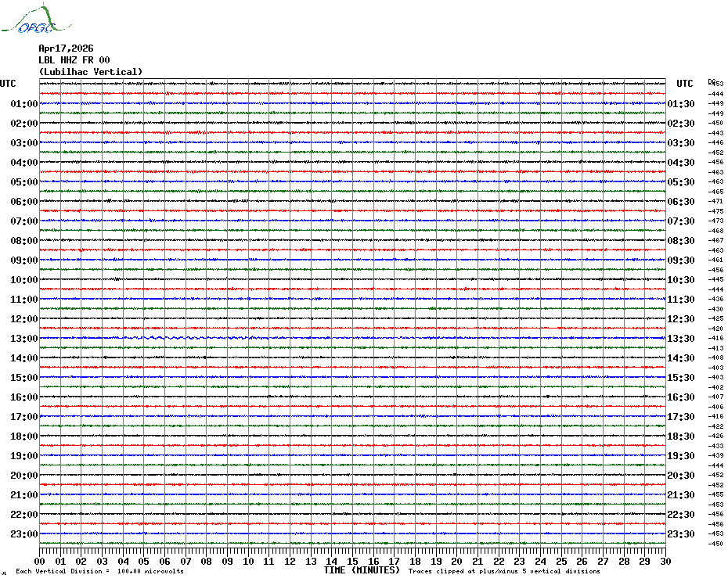Click the 14:30 time label
This screenshot has width=728, height=582.
(681, 357)
